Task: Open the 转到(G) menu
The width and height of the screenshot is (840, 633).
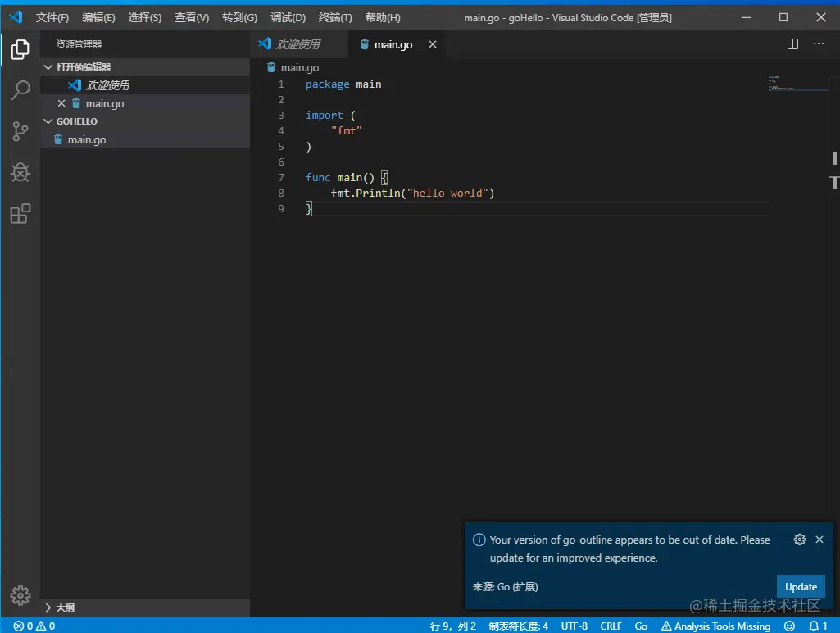Action: coord(239,18)
